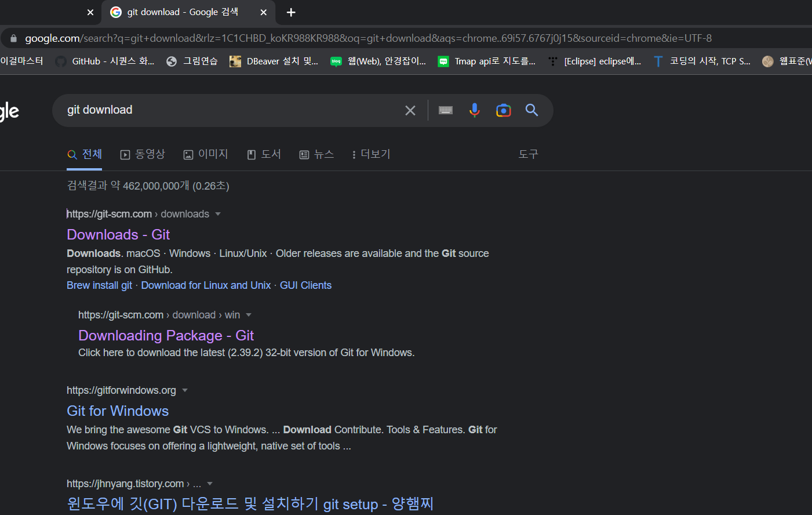
Task: Expand dropdown next to gitforwindows.org URL
Action: 185,390
